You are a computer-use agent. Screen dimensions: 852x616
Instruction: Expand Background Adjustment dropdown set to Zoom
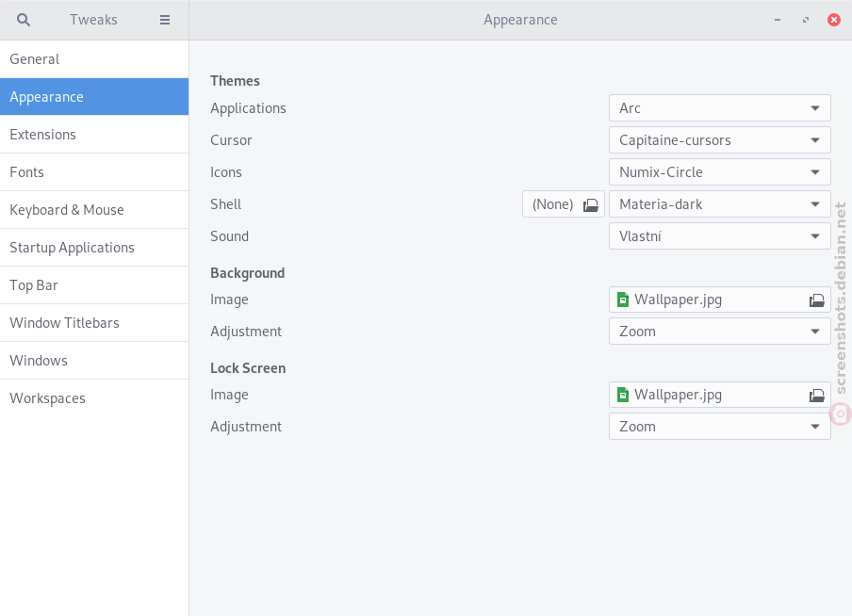[719, 332]
